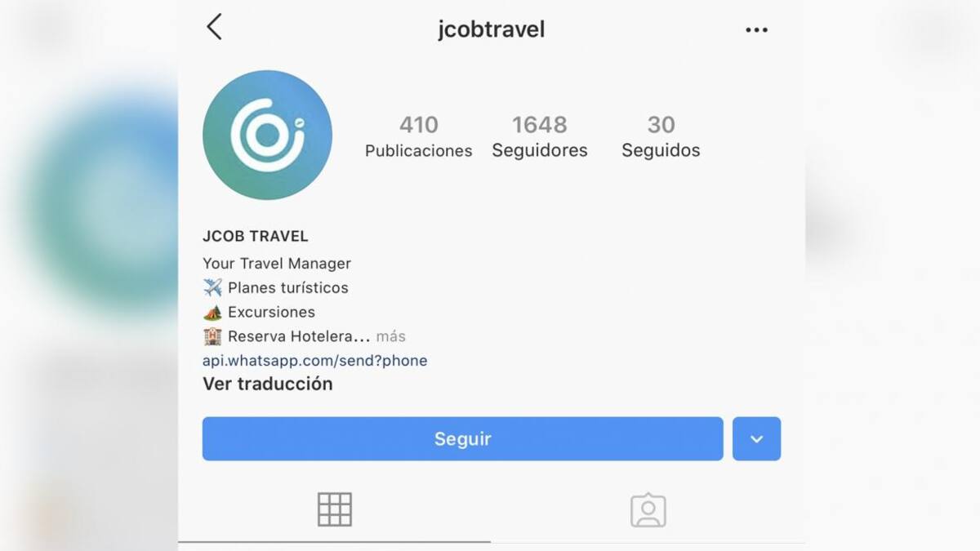View the 30 Seguidos list
The height and width of the screenshot is (551, 980).
(661, 136)
